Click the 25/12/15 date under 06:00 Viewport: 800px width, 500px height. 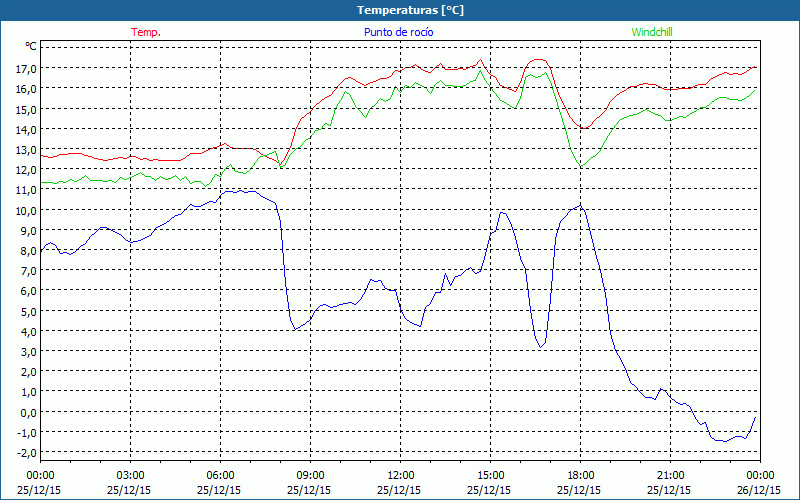(219, 490)
